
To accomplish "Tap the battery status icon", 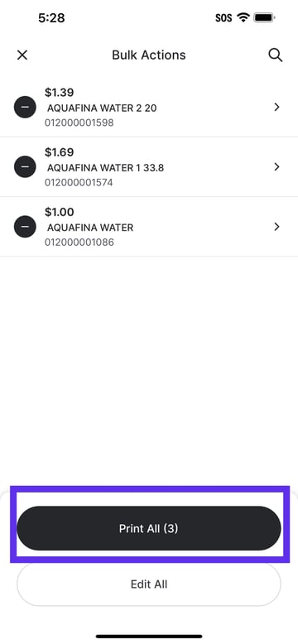I will click(x=265, y=17).
